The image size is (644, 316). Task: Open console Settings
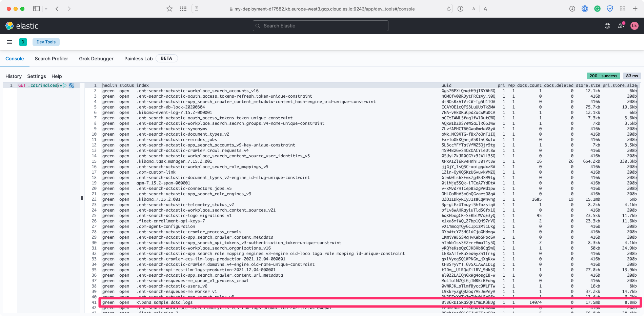click(37, 76)
